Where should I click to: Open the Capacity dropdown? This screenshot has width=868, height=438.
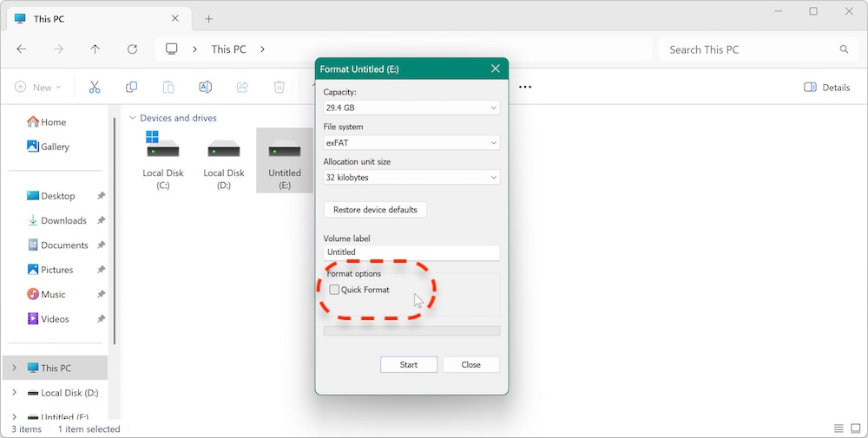click(411, 108)
